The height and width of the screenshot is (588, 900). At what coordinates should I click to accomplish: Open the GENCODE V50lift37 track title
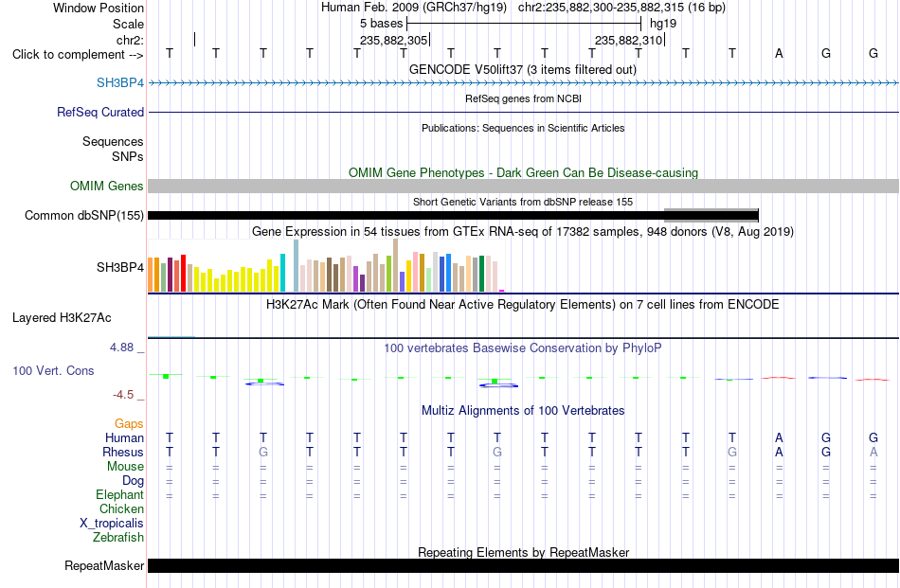(523, 69)
